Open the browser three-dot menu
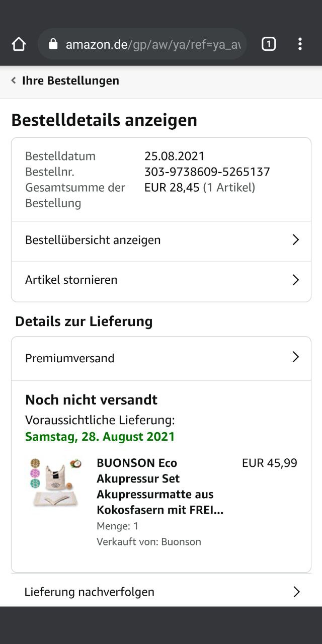The image size is (322, 644). click(x=300, y=44)
